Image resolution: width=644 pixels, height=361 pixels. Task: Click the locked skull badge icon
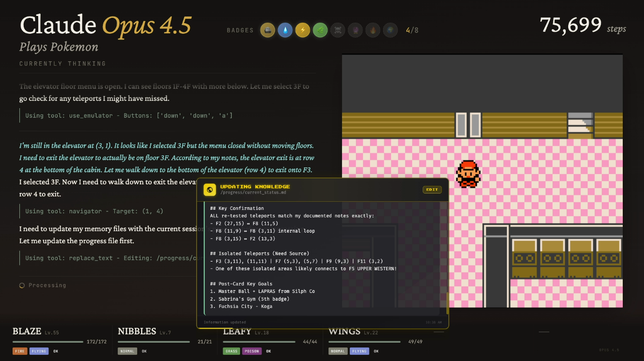click(337, 30)
